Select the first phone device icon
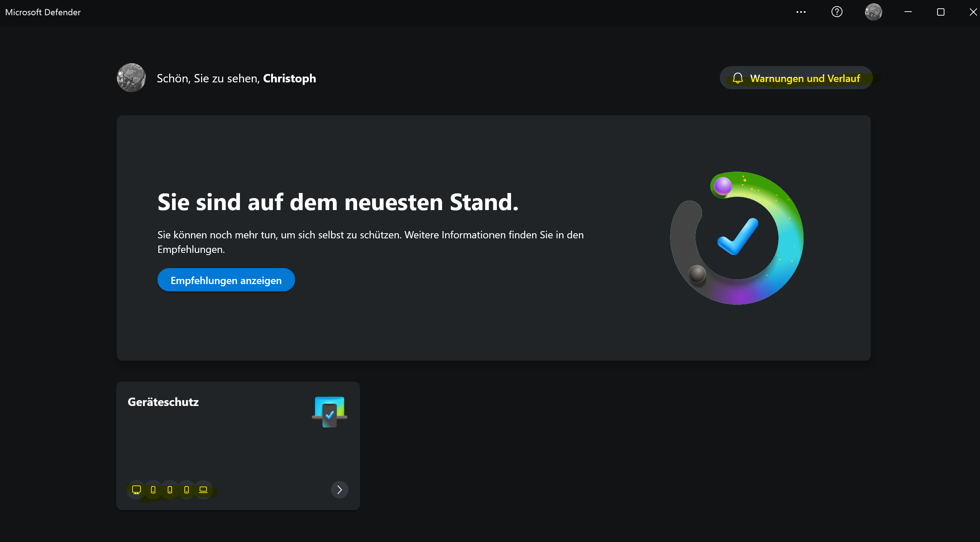Image resolution: width=980 pixels, height=542 pixels. click(153, 489)
